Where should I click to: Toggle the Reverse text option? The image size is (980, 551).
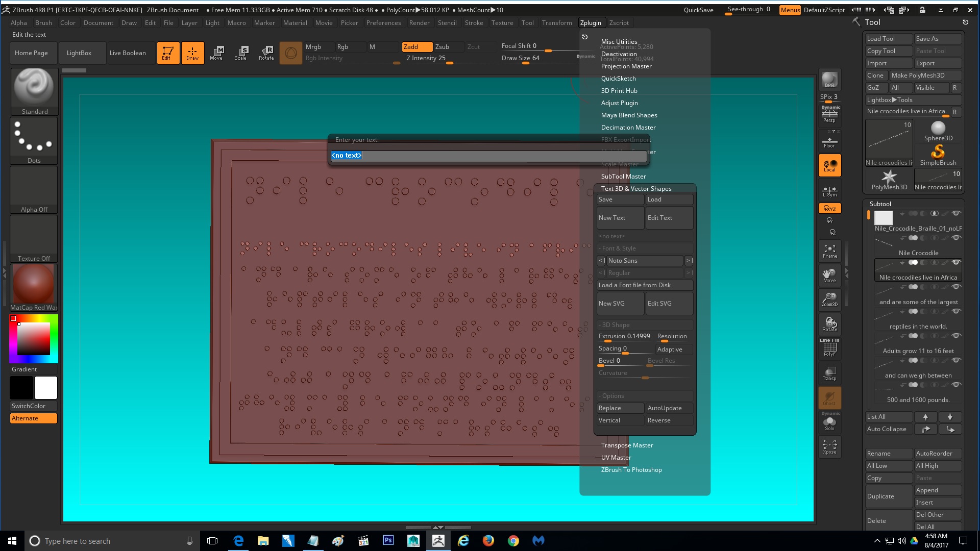[669, 420]
